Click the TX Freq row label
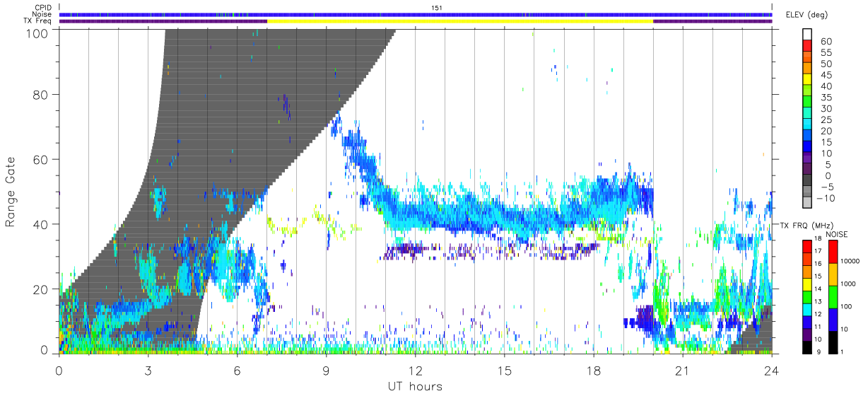Viewport: 868px width, 401px height. click(37, 21)
